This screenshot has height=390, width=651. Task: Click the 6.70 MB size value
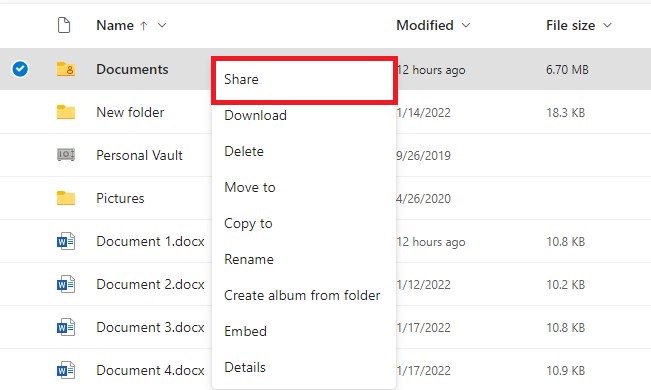(567, 69)
